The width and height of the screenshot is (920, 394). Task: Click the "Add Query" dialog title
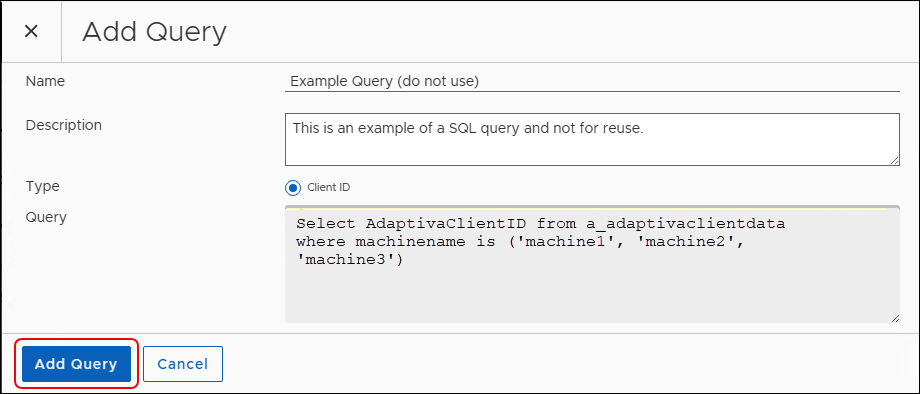(x=154, y=32)
